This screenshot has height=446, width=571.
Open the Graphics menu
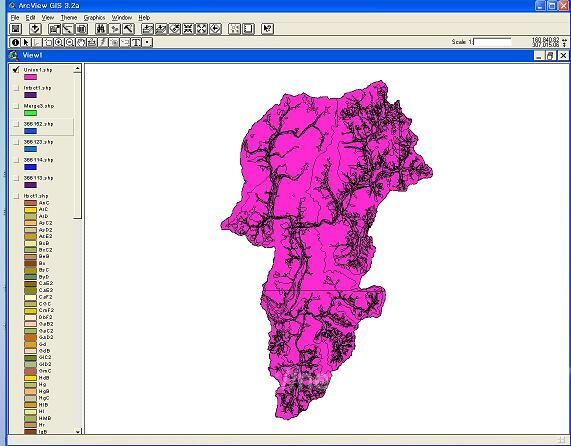click(x=94, y=17)
